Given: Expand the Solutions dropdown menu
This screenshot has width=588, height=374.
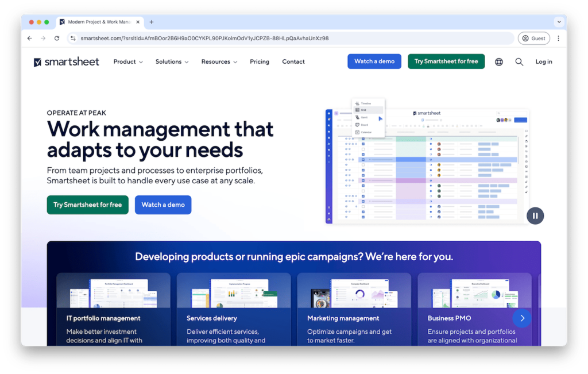Looking at the screenshot, I should 172,62.
